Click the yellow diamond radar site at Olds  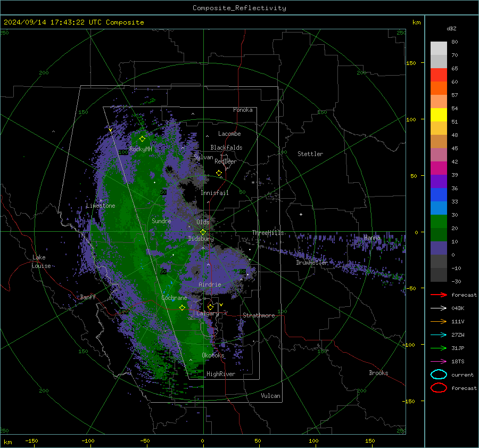coord(203,232)
